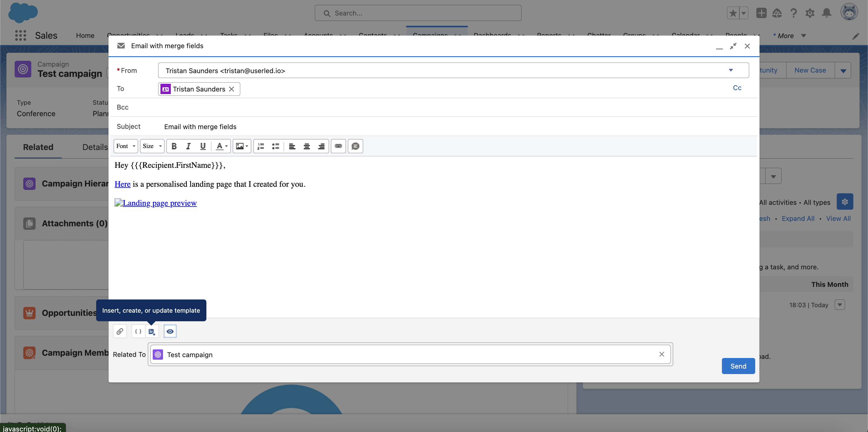Image resolution: width=868 pixels, height=432 pixels.
Task: Remove Tristan Saunders from To field
Action: pyautogui.click(x=231, y=89)
